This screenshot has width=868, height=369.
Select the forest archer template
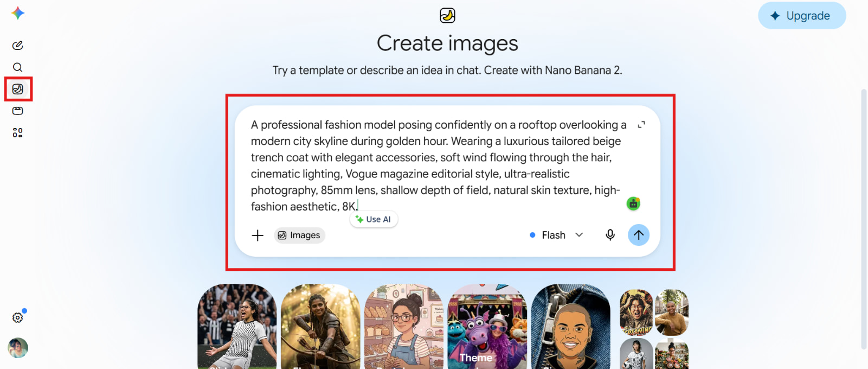[320, 327]
